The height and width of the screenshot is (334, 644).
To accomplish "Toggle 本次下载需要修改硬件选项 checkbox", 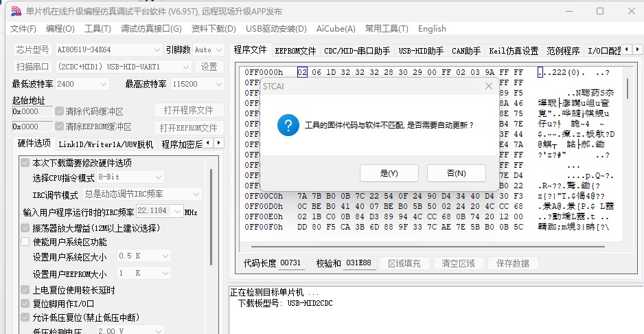I will tap(25, 163).
